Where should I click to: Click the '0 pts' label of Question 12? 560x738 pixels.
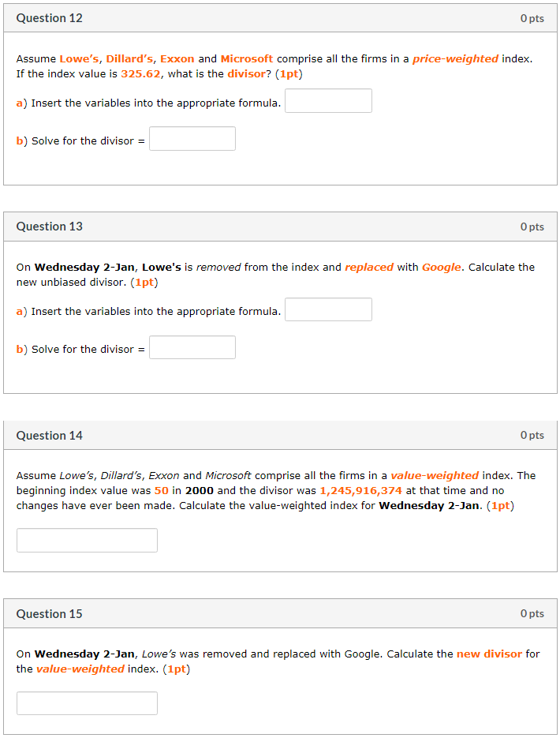pos(532,18)
